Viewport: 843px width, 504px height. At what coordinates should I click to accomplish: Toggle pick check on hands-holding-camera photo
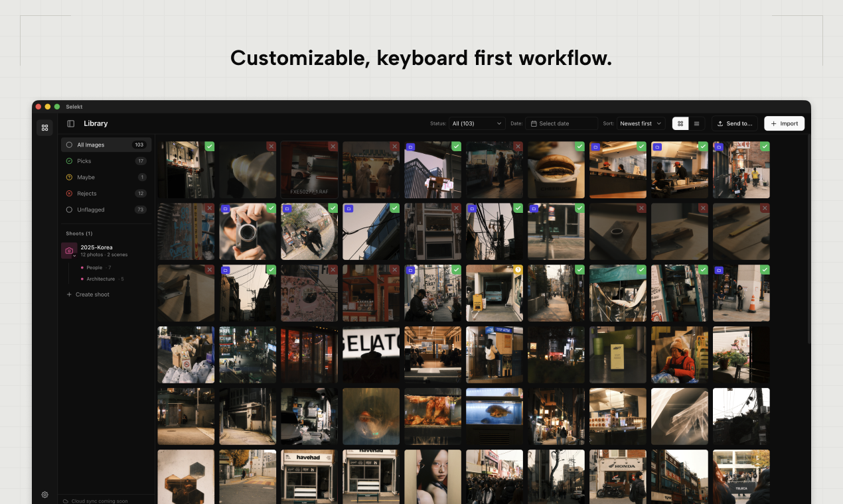click(271, 208)
